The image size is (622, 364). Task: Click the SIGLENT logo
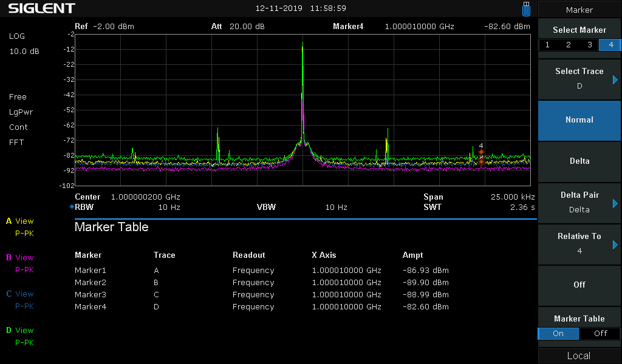click(x=42, y=8)
